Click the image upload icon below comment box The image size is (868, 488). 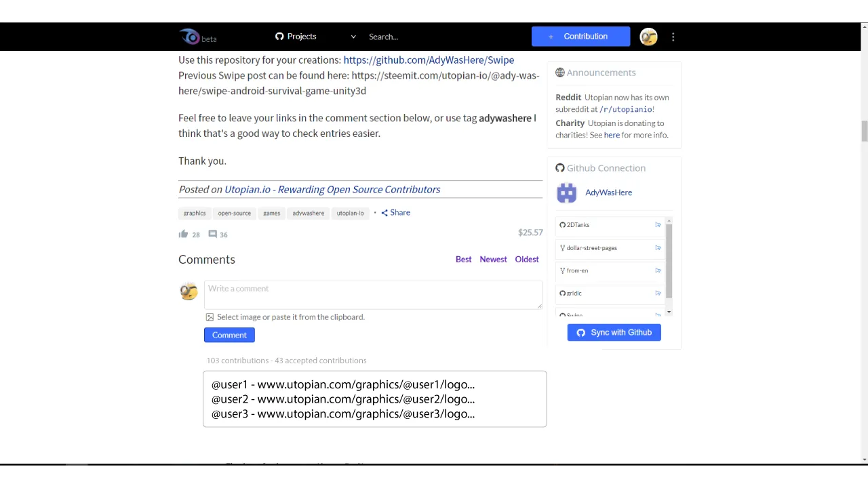(210, 317)
